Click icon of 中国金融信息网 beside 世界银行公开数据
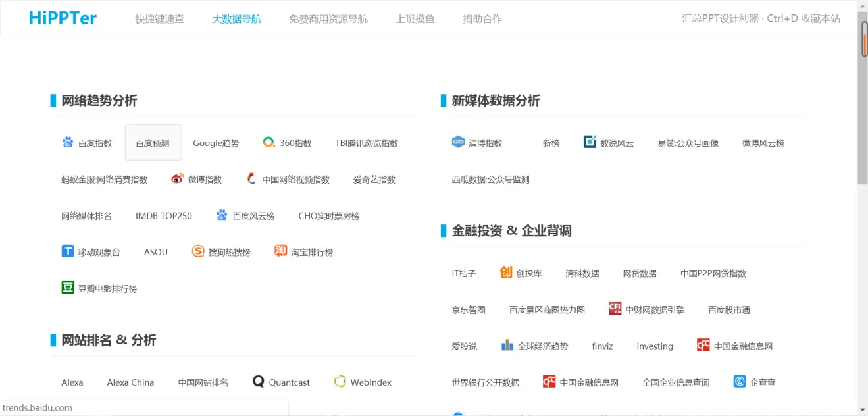 [549, 381]
